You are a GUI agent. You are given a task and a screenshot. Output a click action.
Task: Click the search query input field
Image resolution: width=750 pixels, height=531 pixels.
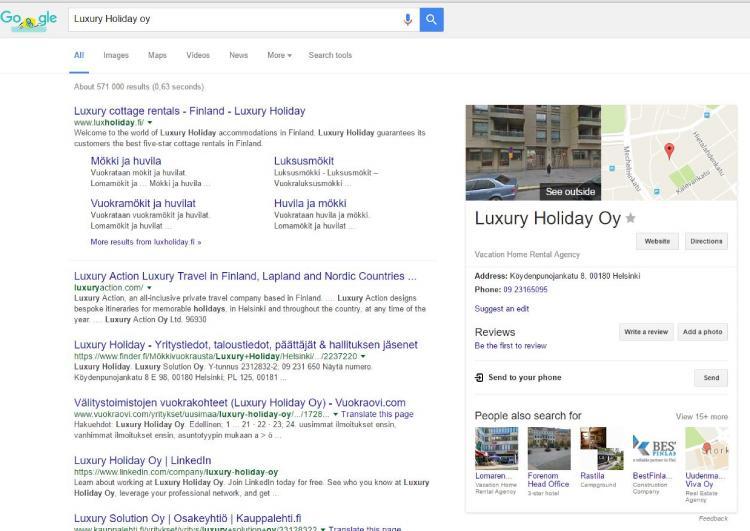coord(234,20)
